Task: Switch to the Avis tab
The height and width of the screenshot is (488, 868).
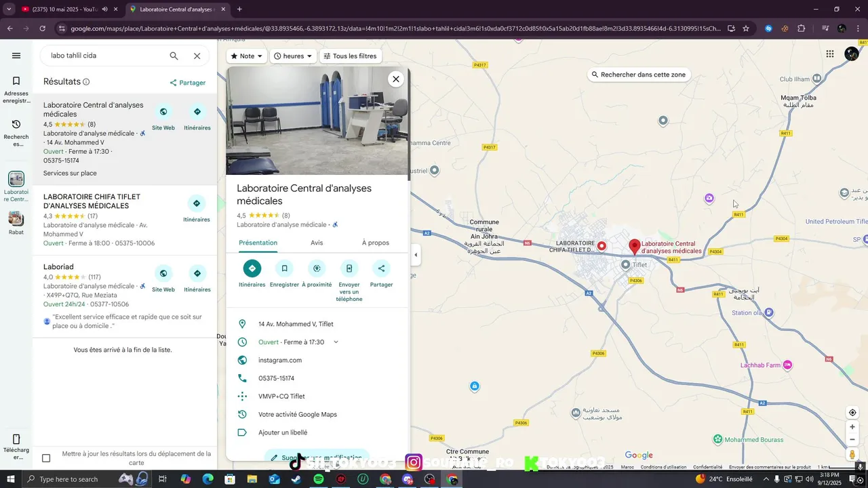Action: click(317, 243)
